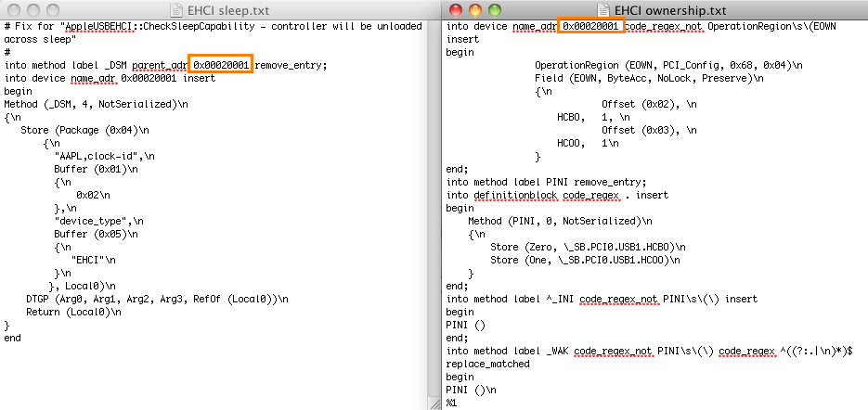The image size is (868, 410).
Task: Click the 'replace_matched' line
Action: (487, 364)
